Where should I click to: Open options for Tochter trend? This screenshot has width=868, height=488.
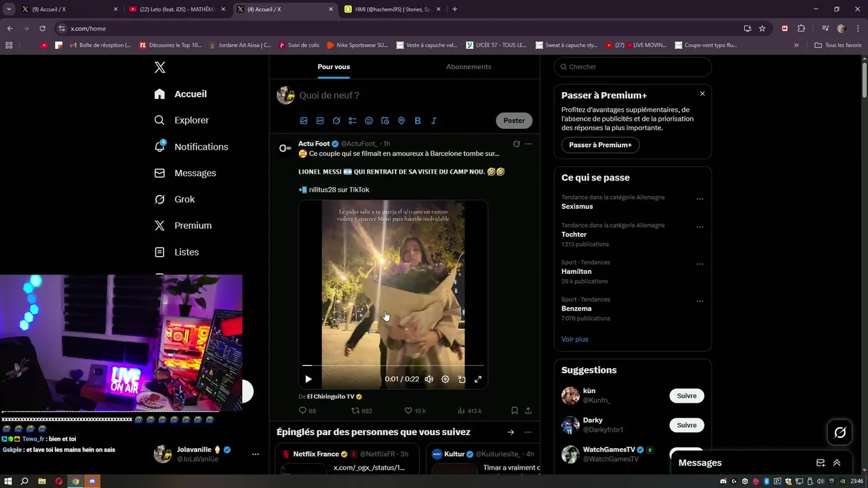700,227
